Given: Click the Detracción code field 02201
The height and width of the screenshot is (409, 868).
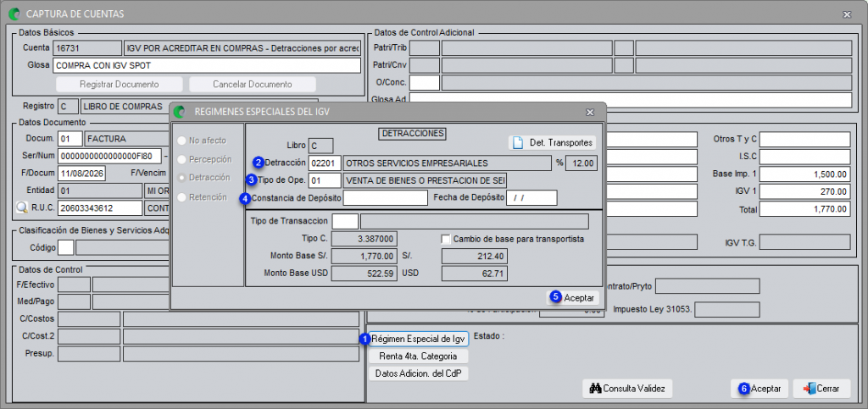Looking at the screenshot, I should pyautogui.click(x=325, y=163).
